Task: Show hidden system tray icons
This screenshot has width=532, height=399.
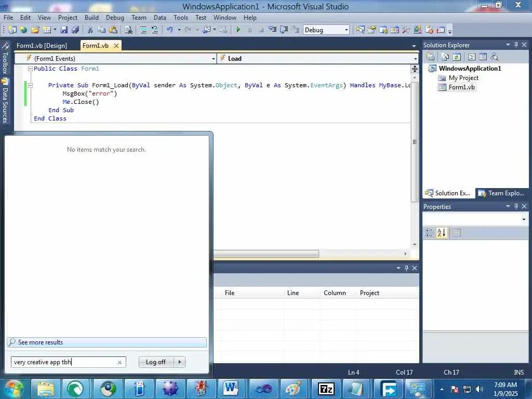Action: pos(442,389)
